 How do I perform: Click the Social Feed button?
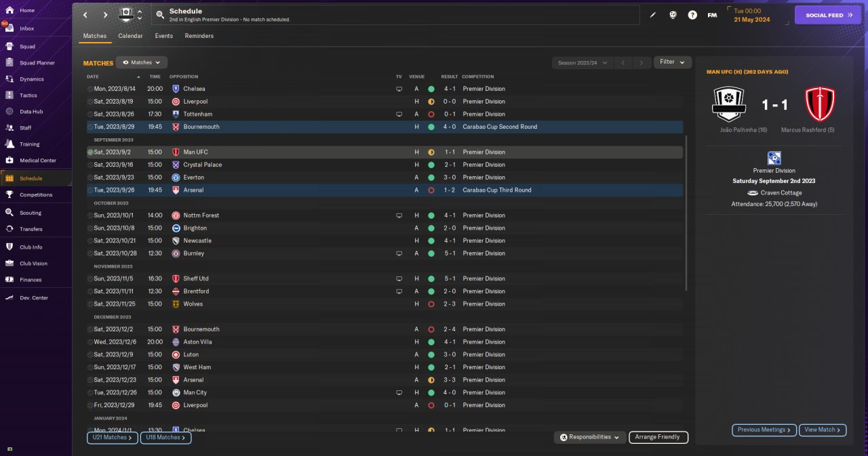click(x=827, y=15)
